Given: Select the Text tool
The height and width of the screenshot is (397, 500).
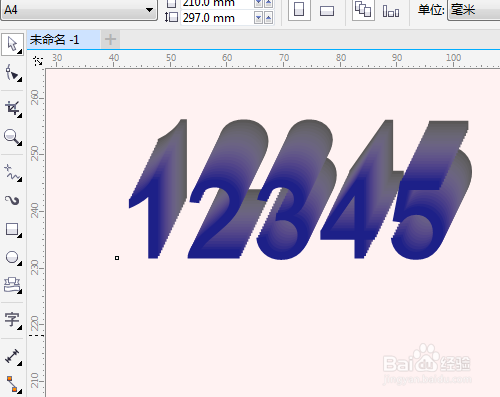Looking at the screenshot, I should [x=12, y=320].
